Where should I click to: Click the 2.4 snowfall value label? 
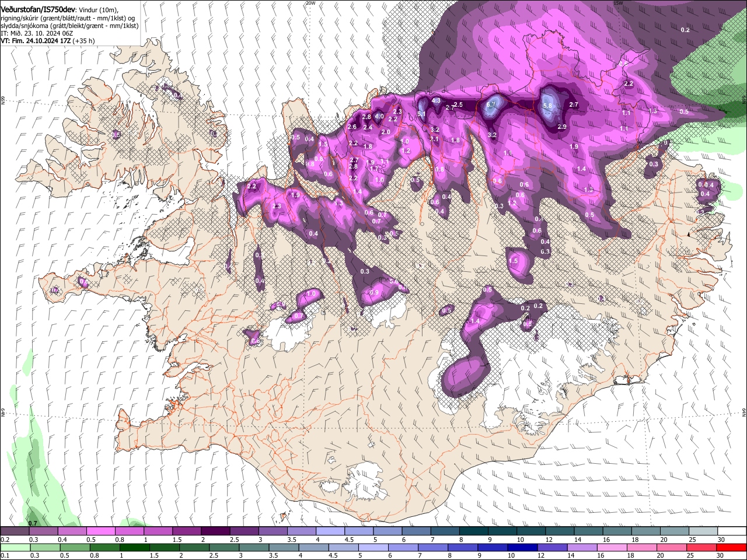[368, 128]
